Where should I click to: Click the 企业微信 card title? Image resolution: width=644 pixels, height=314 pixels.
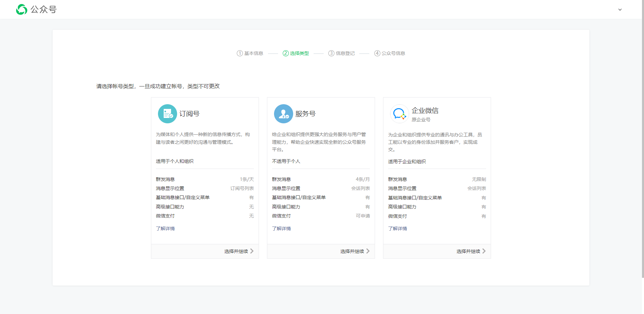pyautogui.click(x=425, y=111)
